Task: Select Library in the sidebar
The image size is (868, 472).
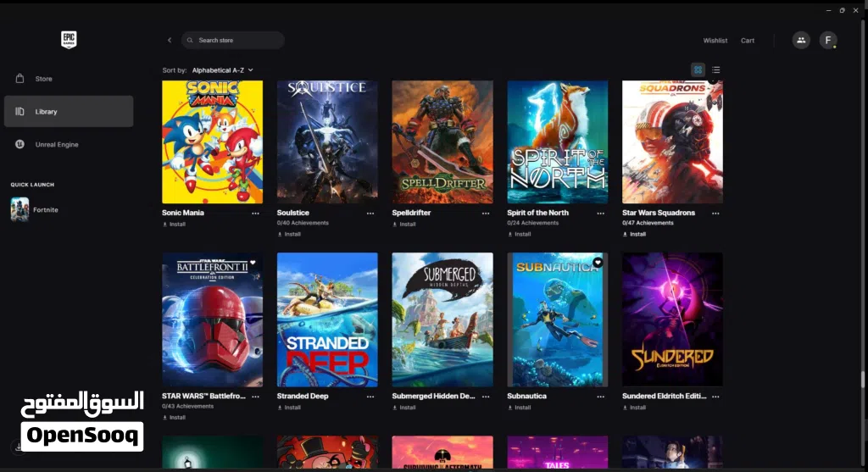Action: (69, 112)
